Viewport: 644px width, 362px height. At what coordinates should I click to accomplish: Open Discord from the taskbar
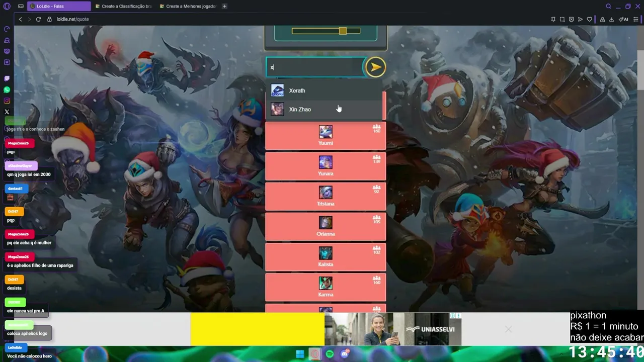(345, 354)
